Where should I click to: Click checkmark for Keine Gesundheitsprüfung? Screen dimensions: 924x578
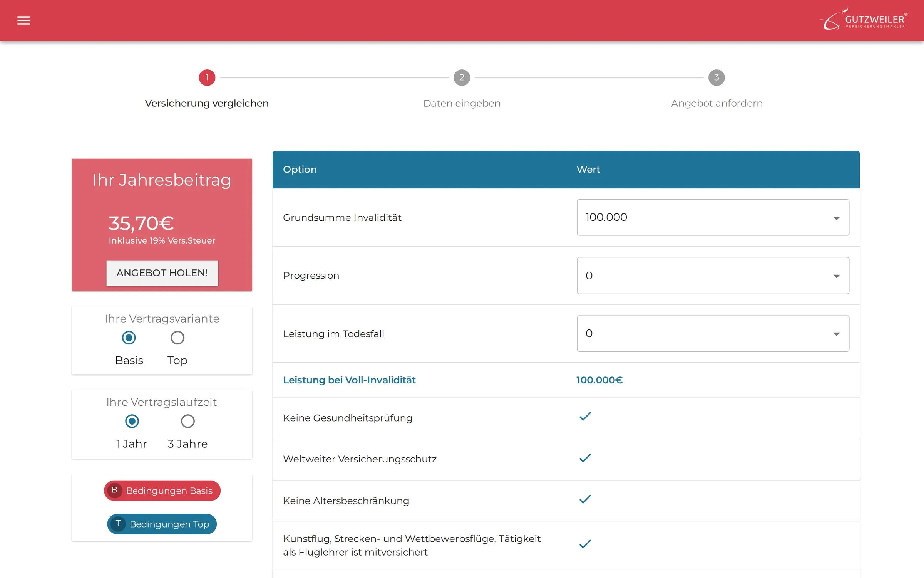pyautogui.click(x=585, y=417)
